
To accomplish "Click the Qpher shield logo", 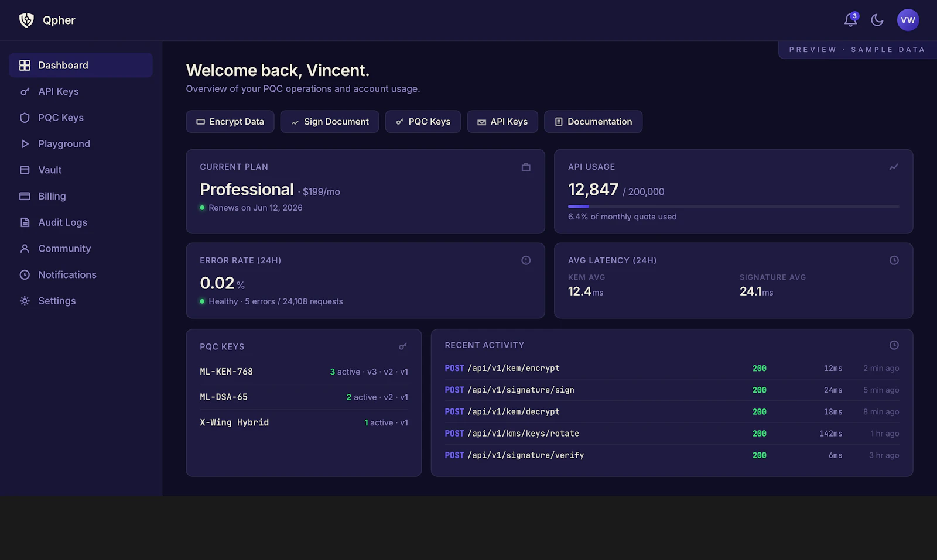I will coord(26,20).
